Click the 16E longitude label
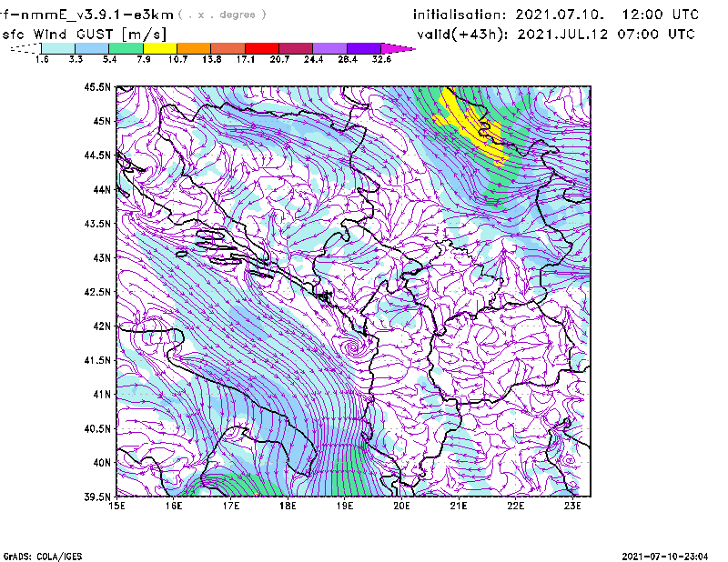The image size is (728, 562). pyautogui.click(x=174, y=506)
